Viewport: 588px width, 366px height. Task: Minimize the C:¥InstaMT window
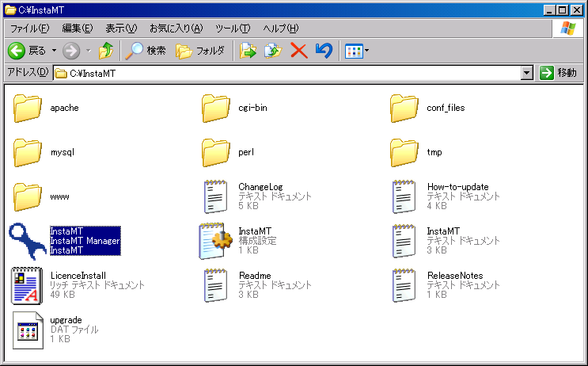[x=549, y=10]
